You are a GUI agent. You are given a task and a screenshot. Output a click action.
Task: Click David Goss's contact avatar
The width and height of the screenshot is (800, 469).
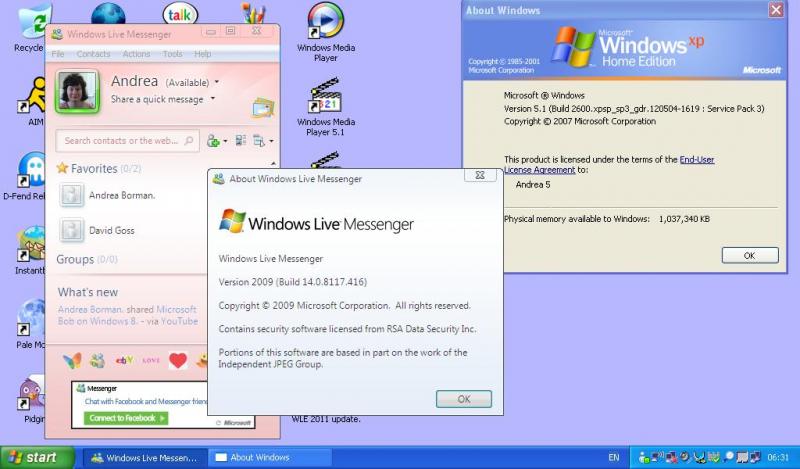pyautogui.click(x=71, y=230)
